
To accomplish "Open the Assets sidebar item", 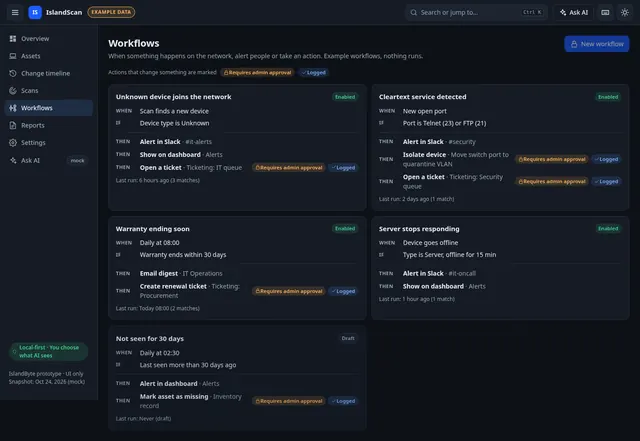I will click(49, 56).
